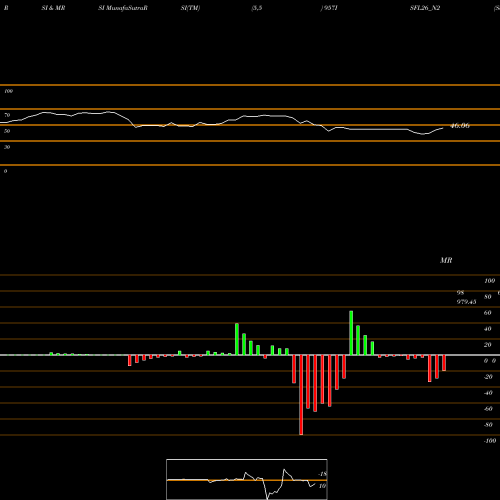
Task: Click the "SFL26_N2" symbol text
Action: [x=425, y=8]
